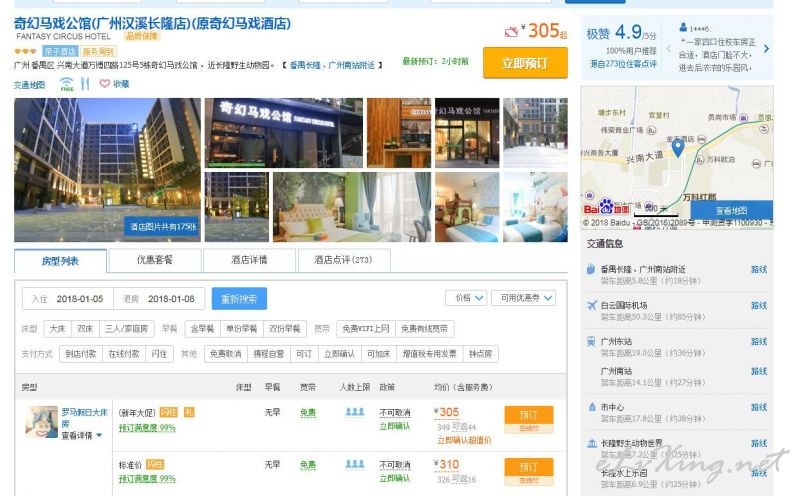
Task: Open the 奇幻马戏公馆 signboard photo
Action: click(x=284, y=133)
